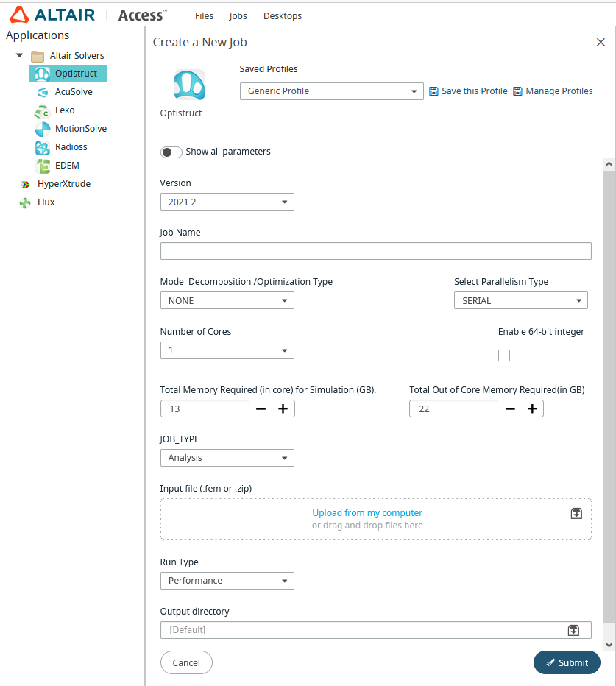
Task: Click output directory browse icon
Action: point(573,630)
